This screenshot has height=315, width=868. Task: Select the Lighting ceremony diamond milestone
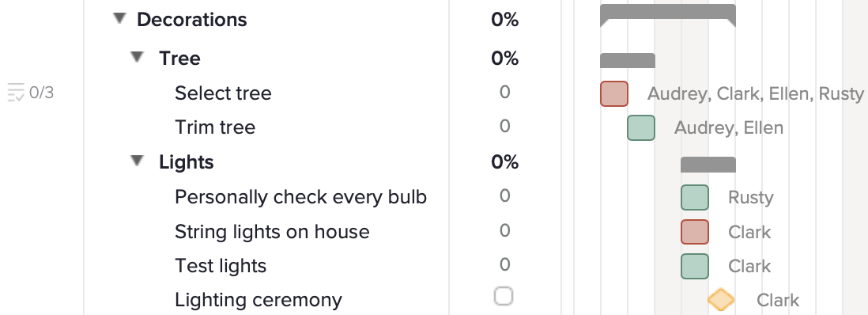tap(721, 300)
